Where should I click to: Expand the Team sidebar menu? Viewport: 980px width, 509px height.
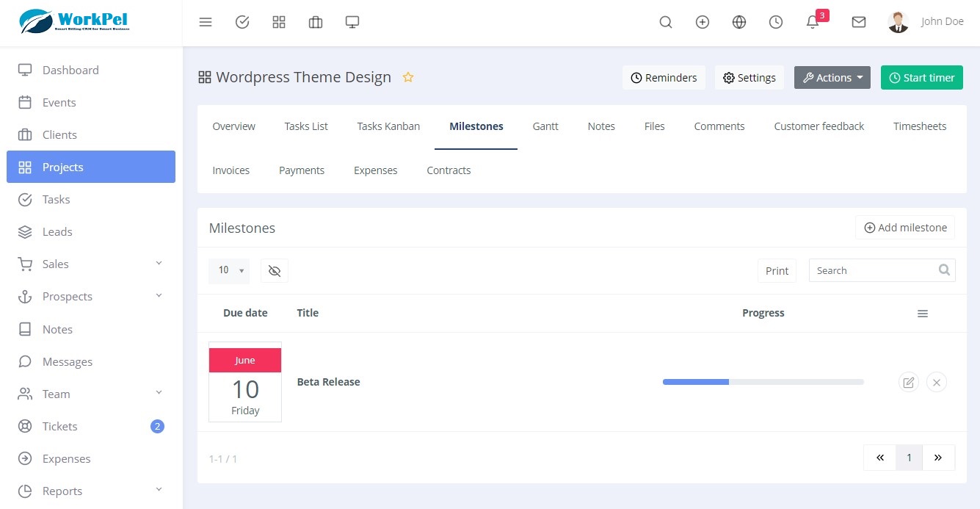pos(91,394)
